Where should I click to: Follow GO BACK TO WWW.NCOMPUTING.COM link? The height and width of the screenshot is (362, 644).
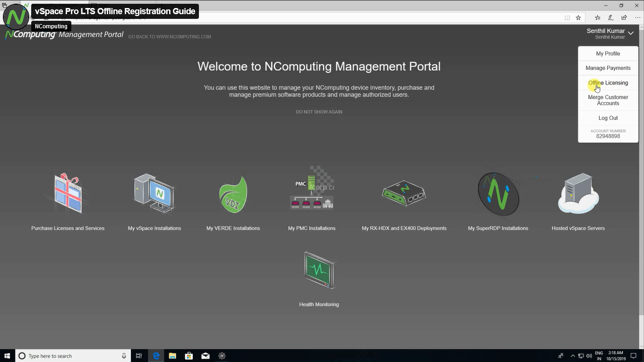tap(169, 37)
